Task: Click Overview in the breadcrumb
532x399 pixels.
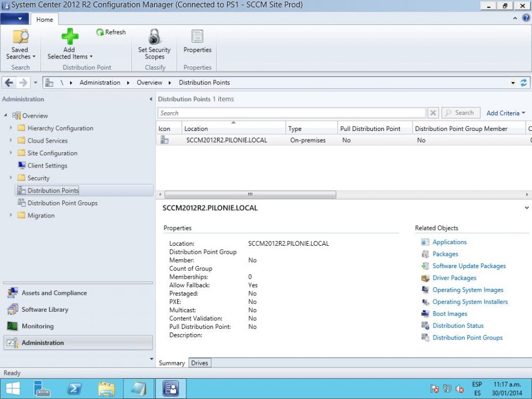Action: tap(149, 82)
